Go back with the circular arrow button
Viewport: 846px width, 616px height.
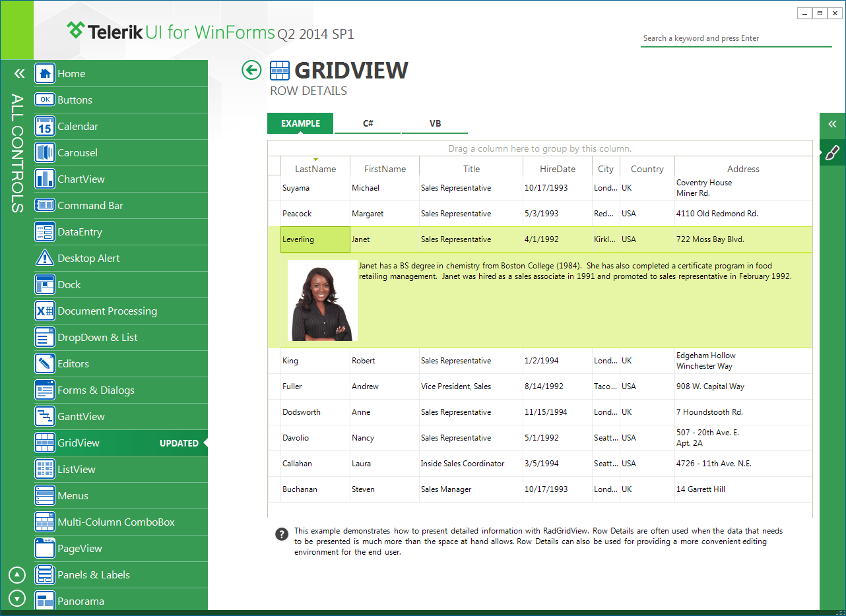(251, 70)
